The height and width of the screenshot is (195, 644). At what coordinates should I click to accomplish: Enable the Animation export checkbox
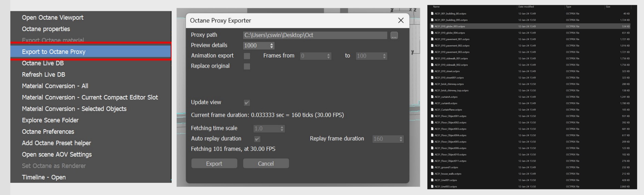point(247,56)
